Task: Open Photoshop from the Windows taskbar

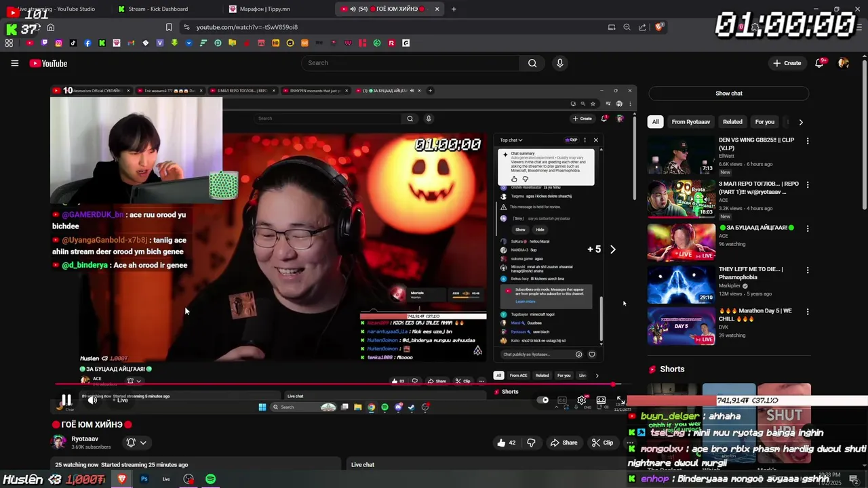Action: pos(144,479)
